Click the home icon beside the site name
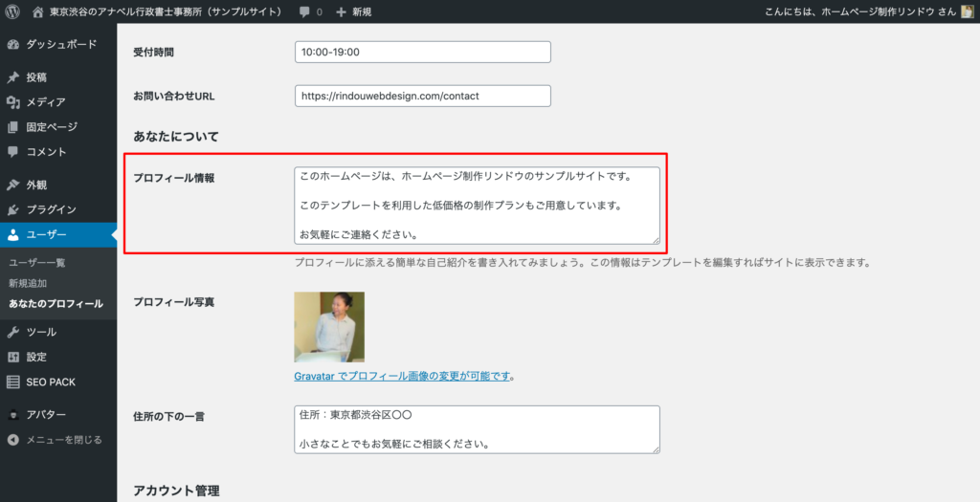 (38, 11)
